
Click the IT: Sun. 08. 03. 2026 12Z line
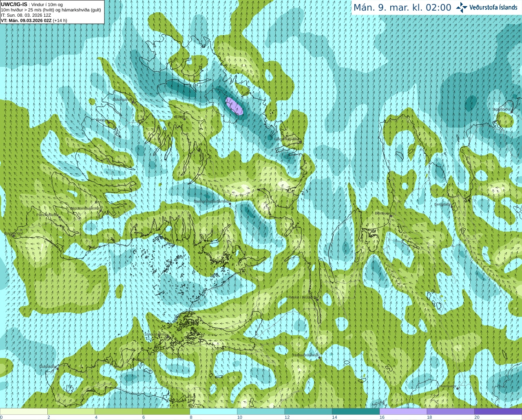coord(26,15)
